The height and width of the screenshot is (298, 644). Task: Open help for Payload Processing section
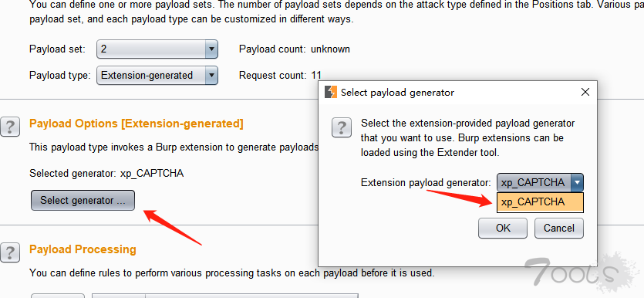point(10,252)
